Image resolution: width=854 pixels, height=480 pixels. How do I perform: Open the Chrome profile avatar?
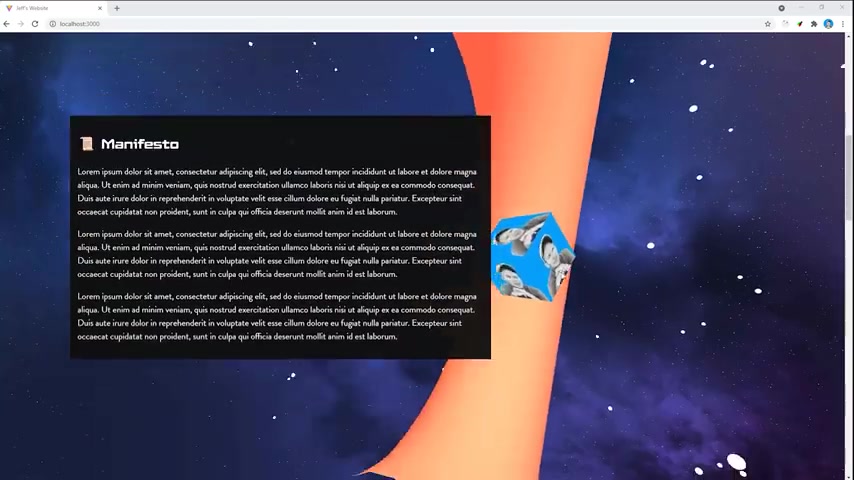828,24
